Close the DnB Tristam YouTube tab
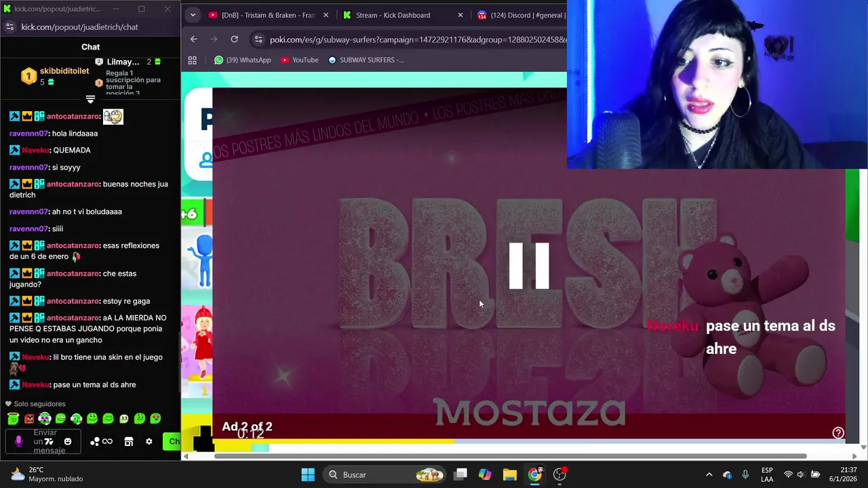The height and width of the screenshot is (488, 868). [x=325, y=15]
